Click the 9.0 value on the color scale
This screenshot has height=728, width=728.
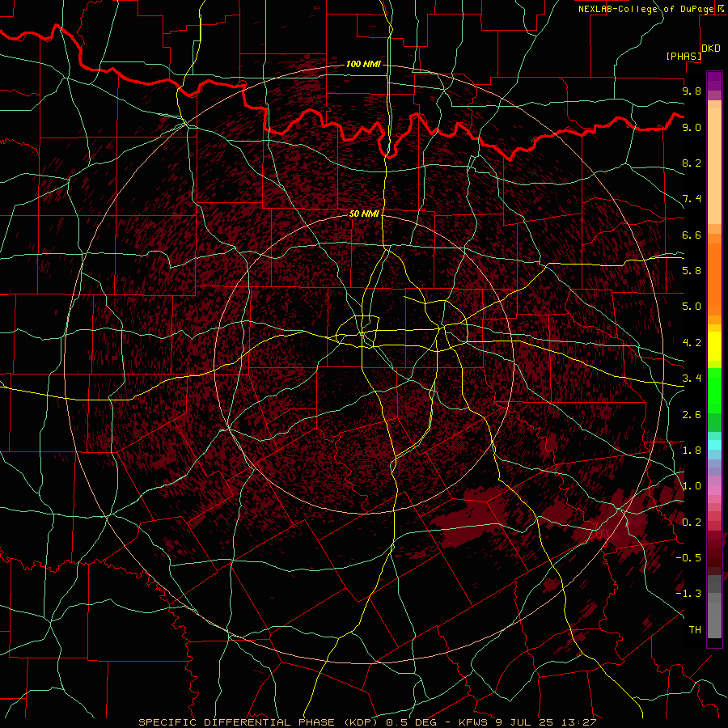point(692,127)
